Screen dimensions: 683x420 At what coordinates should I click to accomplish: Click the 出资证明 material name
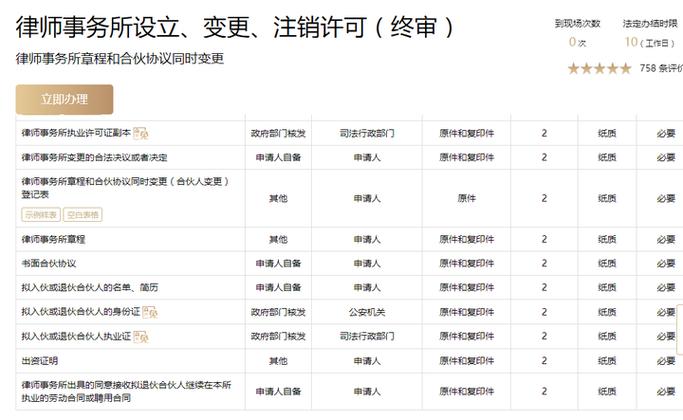pos(40,361)
